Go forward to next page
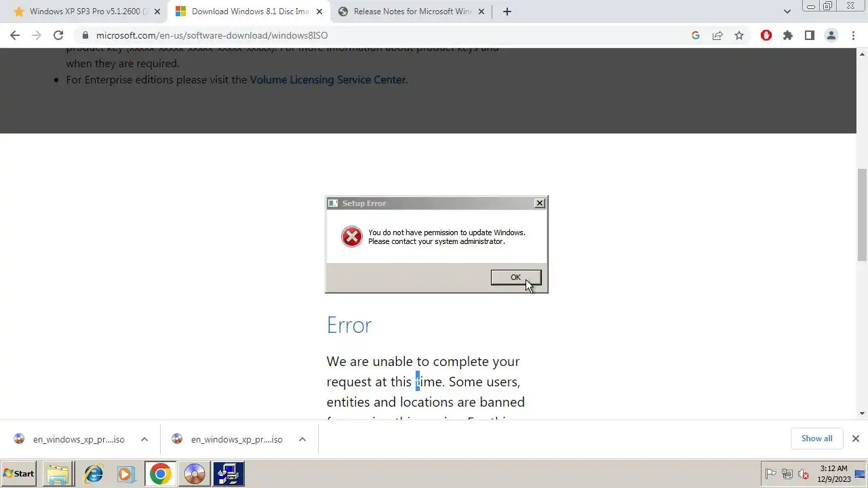Screen dimensions: 868x488 coord(37,35)
